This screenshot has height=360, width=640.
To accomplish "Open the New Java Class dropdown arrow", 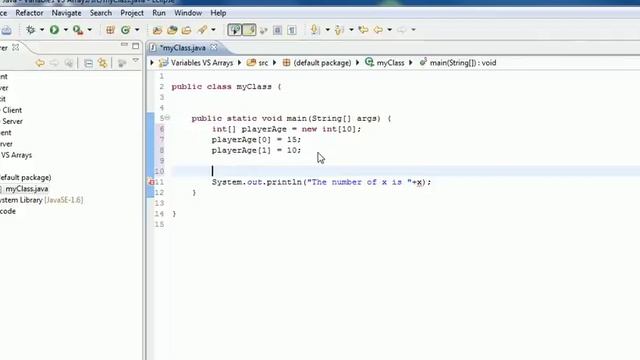I will tap(137, 30).
